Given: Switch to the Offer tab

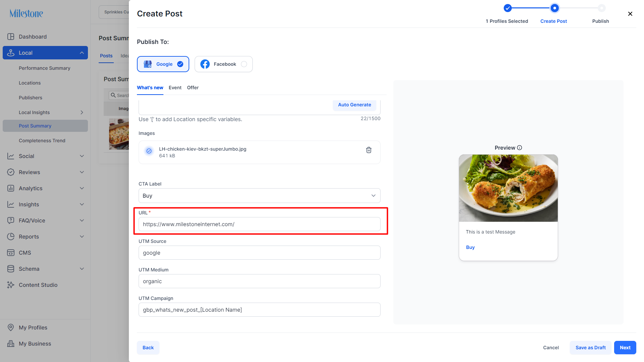Looking at the screenshot, I should [x=193, y=88].
